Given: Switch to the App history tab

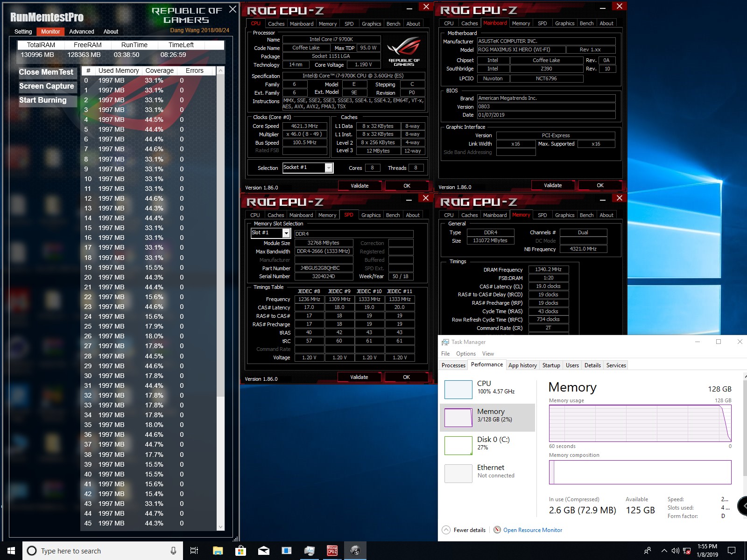Looking at the screenshot, I should point(522,365).
